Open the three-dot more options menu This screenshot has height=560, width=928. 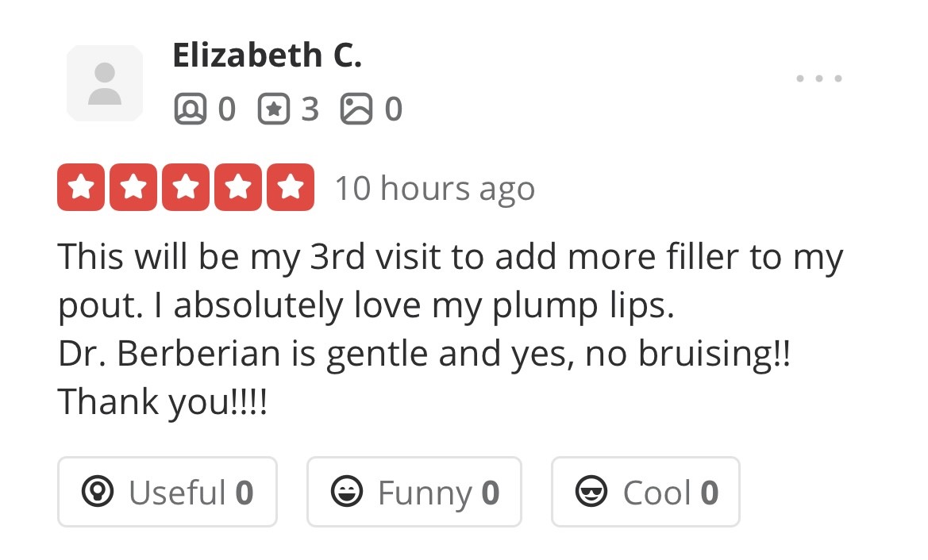[818, 79]
